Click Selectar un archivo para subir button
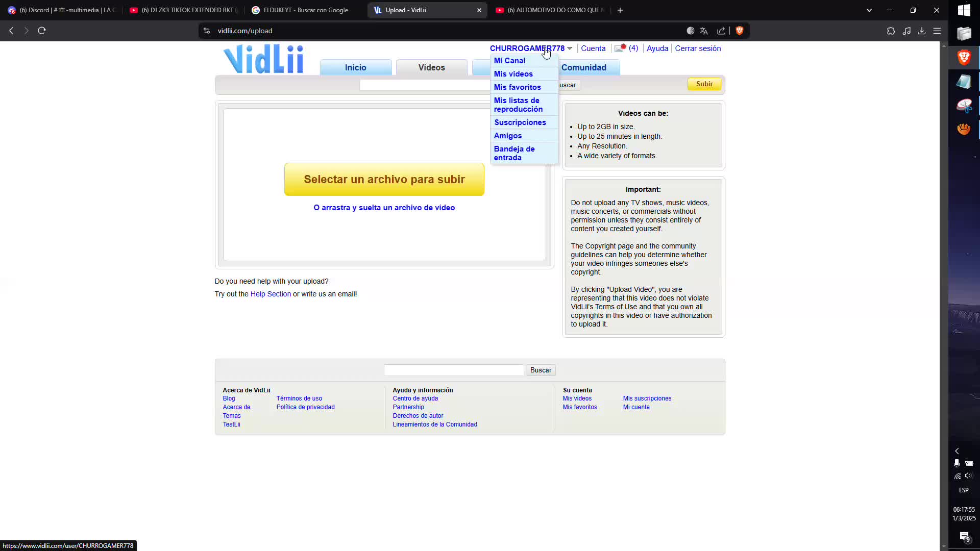The image size is (980, 551). pyautogui.click(x=384, y=179)
